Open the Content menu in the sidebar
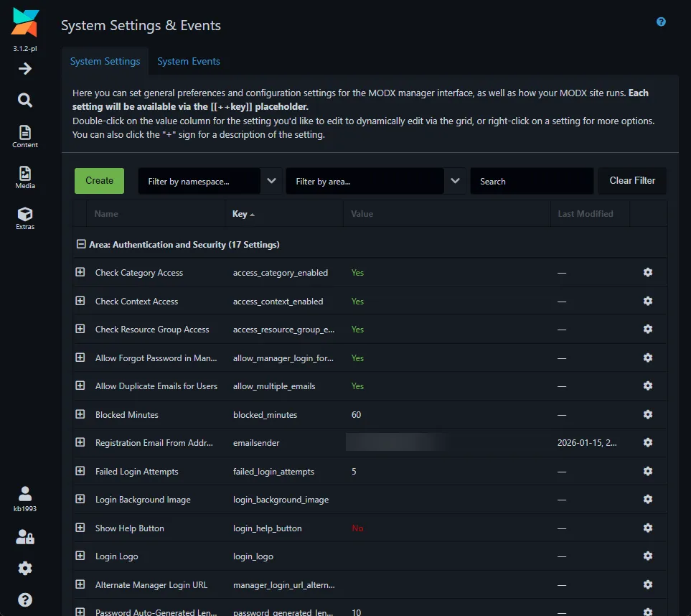 (x=24, y=136)
